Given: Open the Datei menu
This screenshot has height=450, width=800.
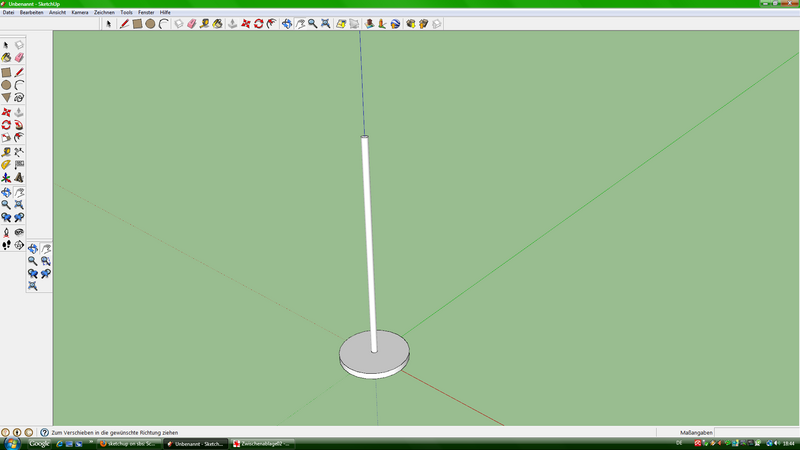Looking at the screenshot, I should 8,12.
